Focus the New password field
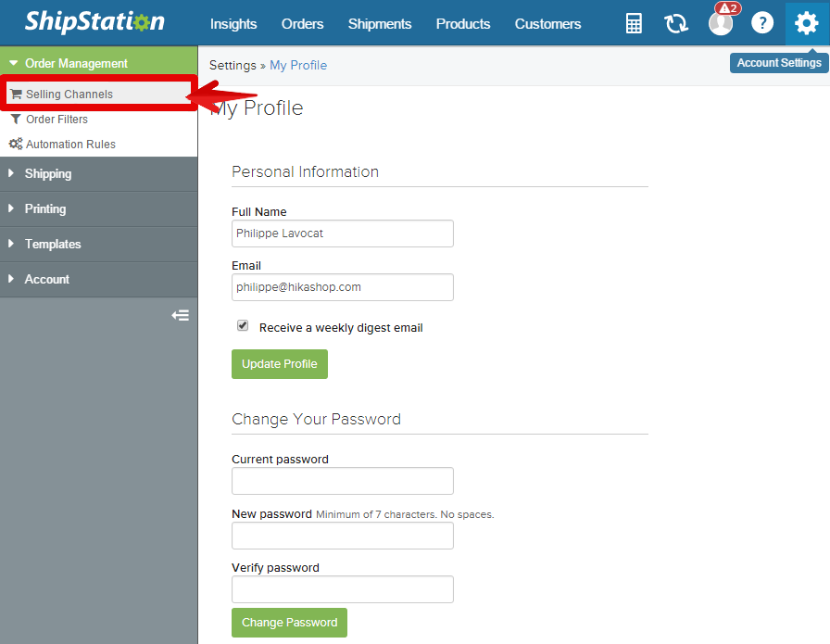This screenshot has height=644, width=830. point(343,536)
